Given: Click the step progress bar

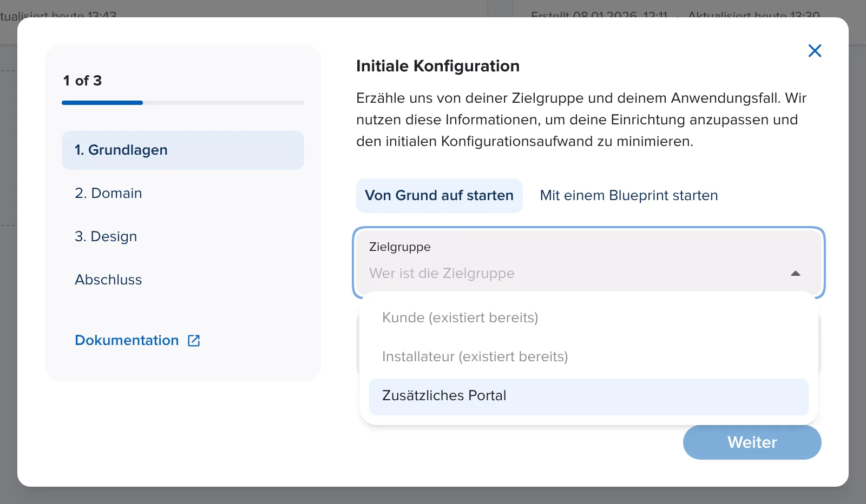Looking at the screenshot, I should [x=183, y=103].
